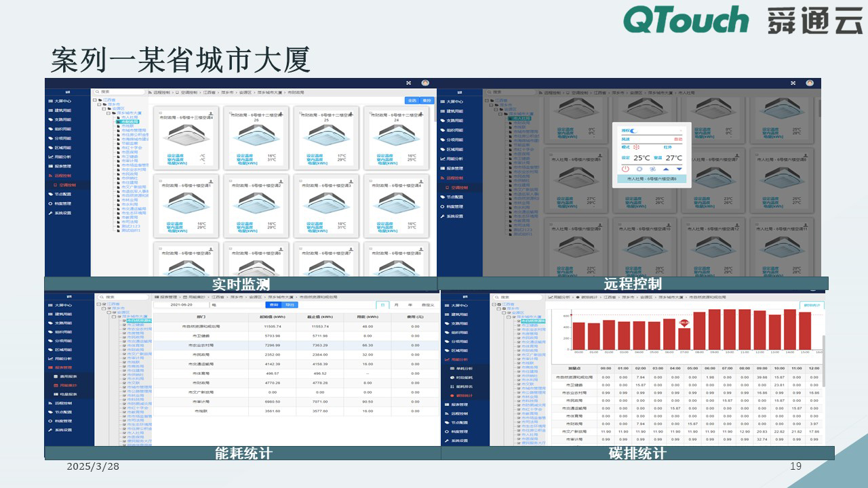Viewport: 868px width, 488px height.
Task: Collapse 萍乡城市大厦 tree node in 实时监测 panel
Action: click(x=109, y=113)
